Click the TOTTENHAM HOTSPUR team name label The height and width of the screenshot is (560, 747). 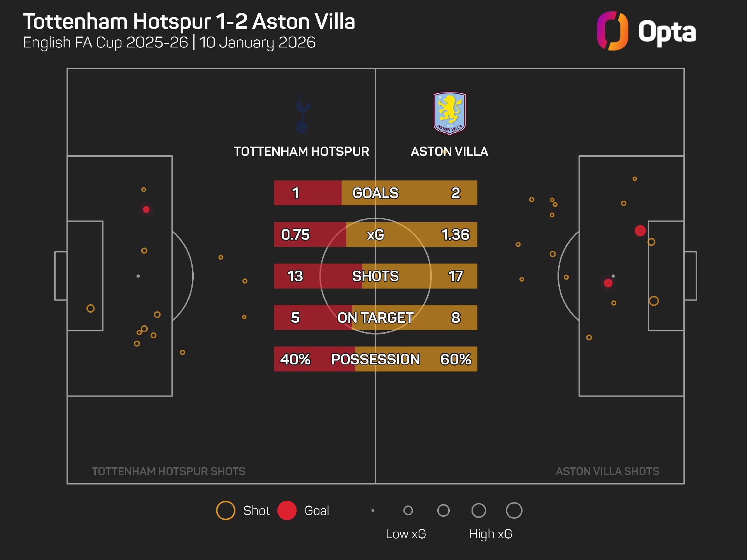[x=302, y=152]
